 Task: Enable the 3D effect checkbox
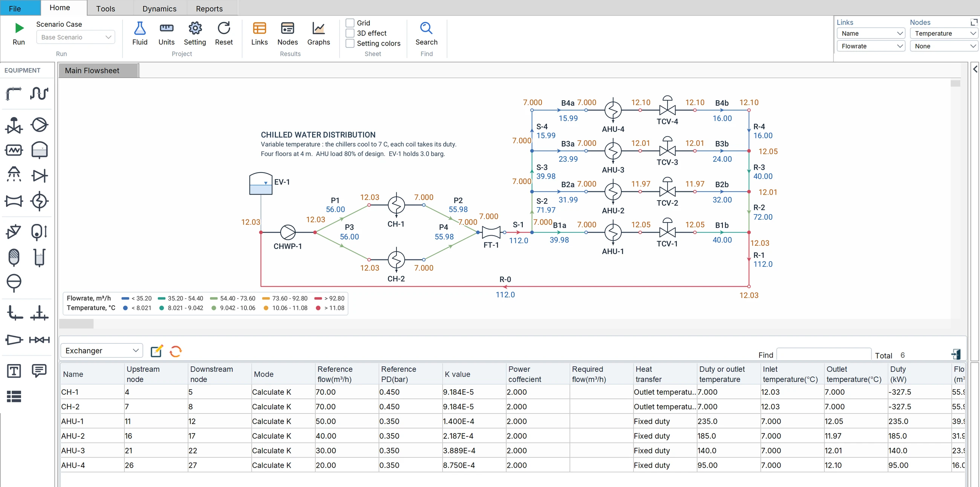click(350, 33)
